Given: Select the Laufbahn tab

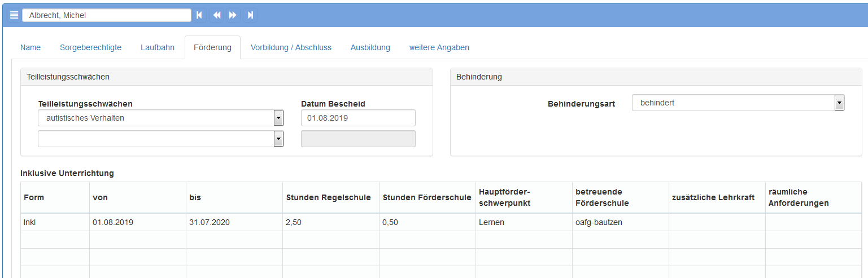Looking at the screenshot, I should point(158,47).
